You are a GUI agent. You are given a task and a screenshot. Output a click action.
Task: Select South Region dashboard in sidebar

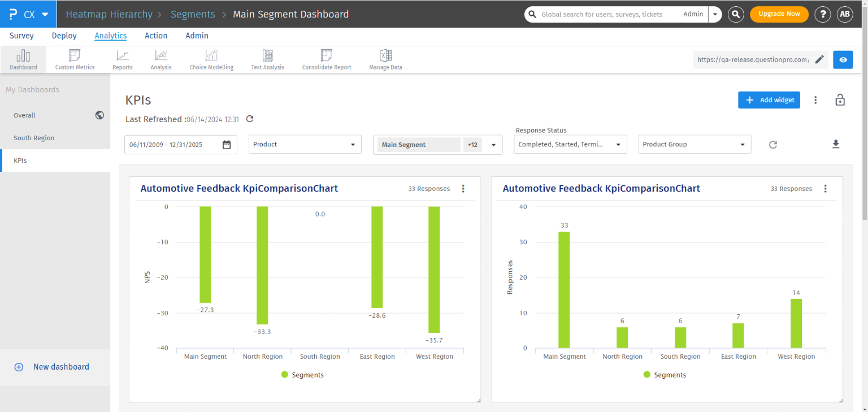(x=34, y=138)
